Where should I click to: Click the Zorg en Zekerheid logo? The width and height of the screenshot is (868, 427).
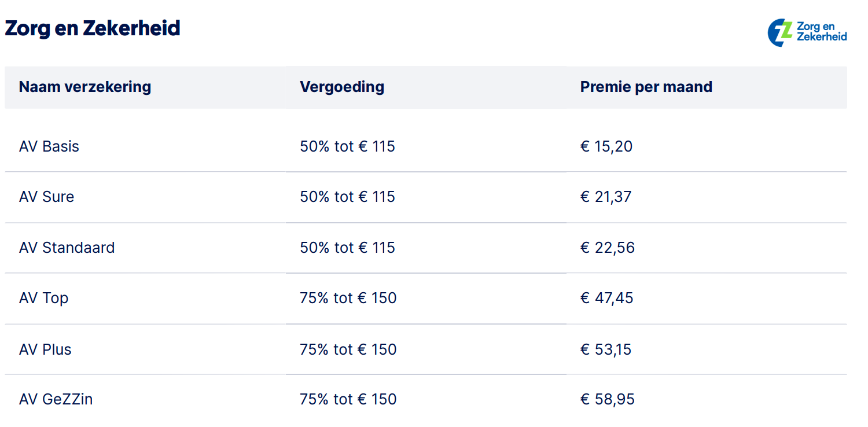tap(807, 32)
